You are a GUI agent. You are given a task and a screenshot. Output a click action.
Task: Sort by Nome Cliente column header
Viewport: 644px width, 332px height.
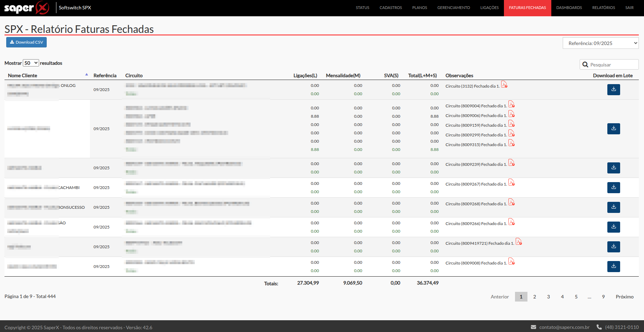pyautogui.click(x=22, y=75)
